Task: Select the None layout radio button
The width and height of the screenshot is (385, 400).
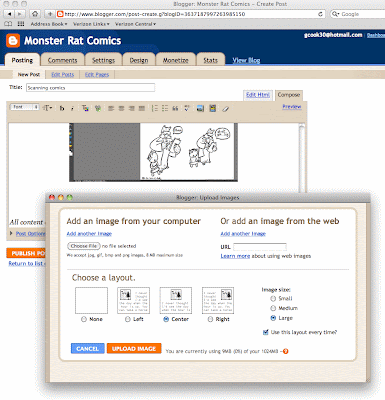Action: pyautogui.click(x=84, y=319)
